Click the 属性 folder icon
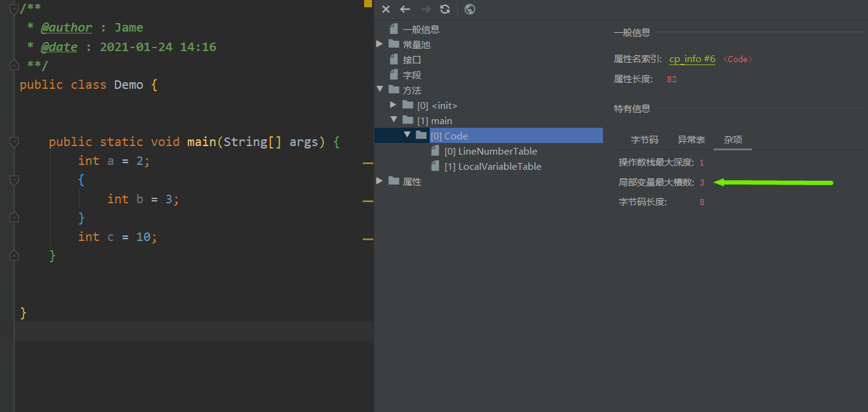 (393, 181)
